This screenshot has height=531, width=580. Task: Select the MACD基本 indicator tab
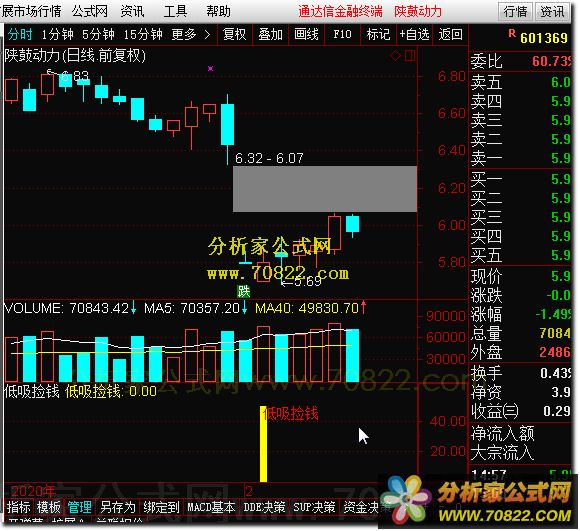(211, 507)
